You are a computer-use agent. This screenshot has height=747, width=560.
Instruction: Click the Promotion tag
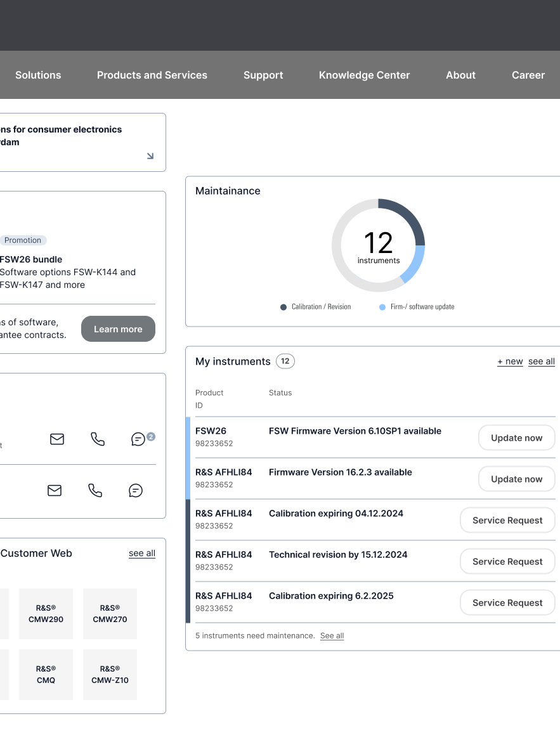(x=23, y=240)
